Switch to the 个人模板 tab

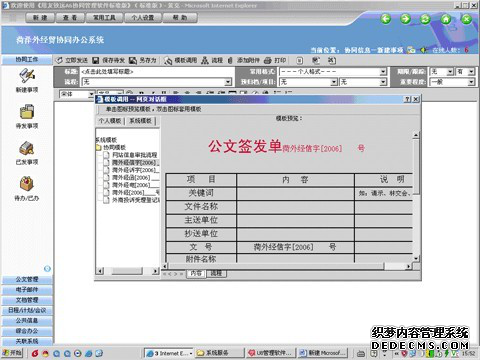click(x=110, y=121)
